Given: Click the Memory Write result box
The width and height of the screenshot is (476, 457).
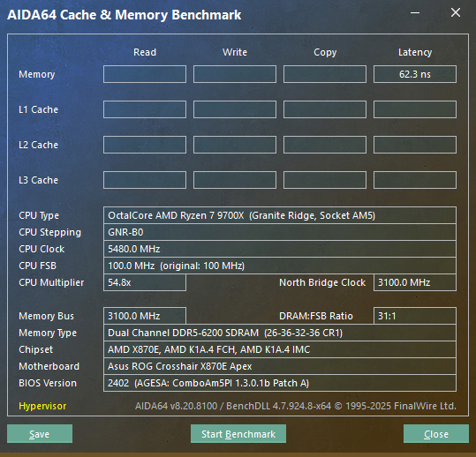Looking at the screenshot, I should click(235, 74).
